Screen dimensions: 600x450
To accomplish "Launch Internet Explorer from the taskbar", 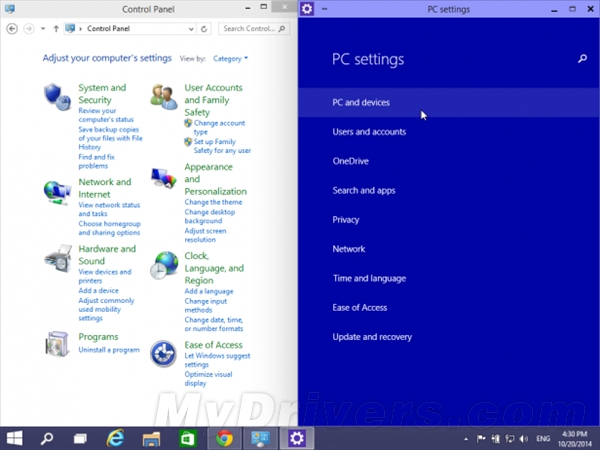I will pos(114,438).
